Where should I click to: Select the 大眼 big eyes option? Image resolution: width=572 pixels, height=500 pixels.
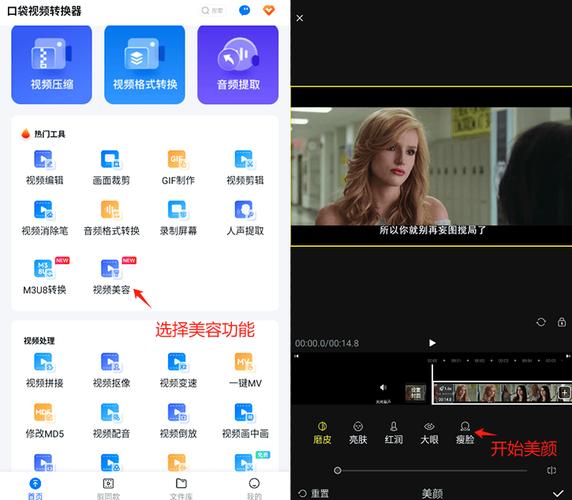click(429, 433)
